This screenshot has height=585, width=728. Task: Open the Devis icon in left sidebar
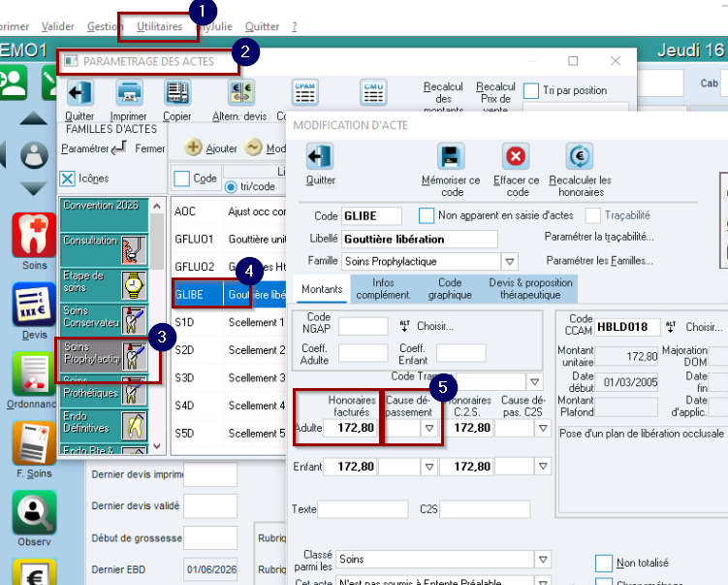[x=34, y=305]
